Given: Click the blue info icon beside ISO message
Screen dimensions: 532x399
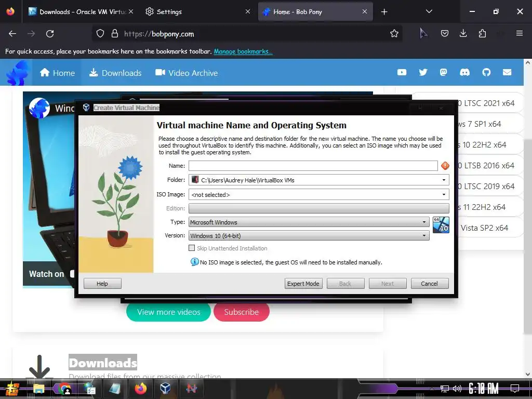Looking at the screenshot, I should [x=194, y=262].
